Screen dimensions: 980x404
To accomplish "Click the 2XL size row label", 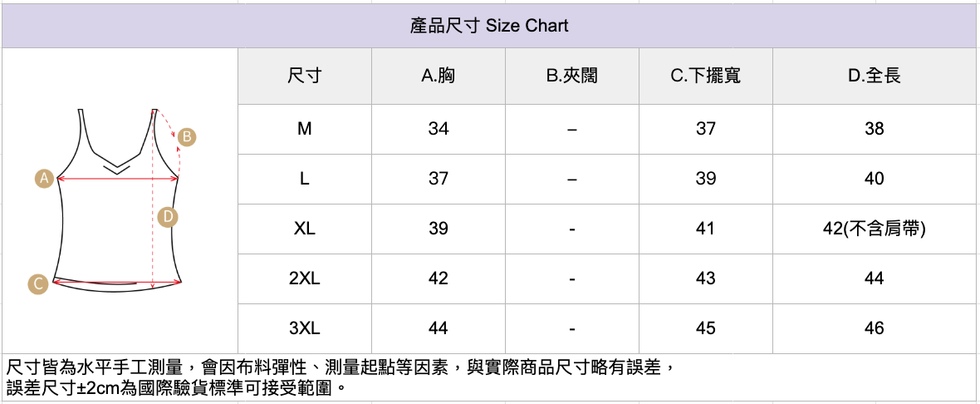I will pyautogui.click(x=304, y=278).
